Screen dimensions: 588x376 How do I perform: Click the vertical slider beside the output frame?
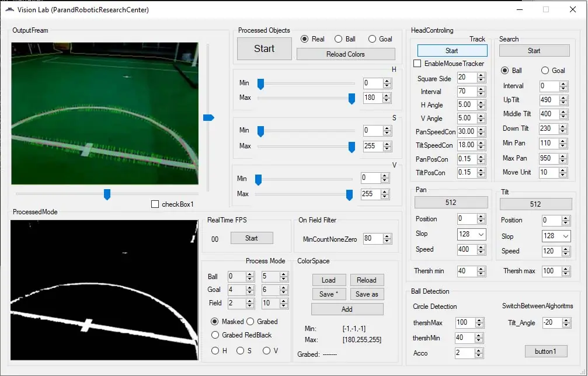(x=208, y=118)
